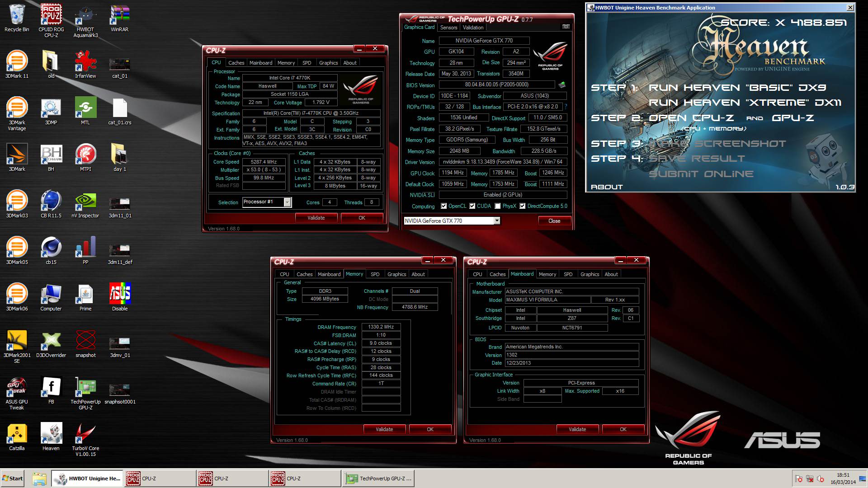Toggle the DirectCompute 5.0 checkbox
The image size is (868, 488).
(522, 206)
